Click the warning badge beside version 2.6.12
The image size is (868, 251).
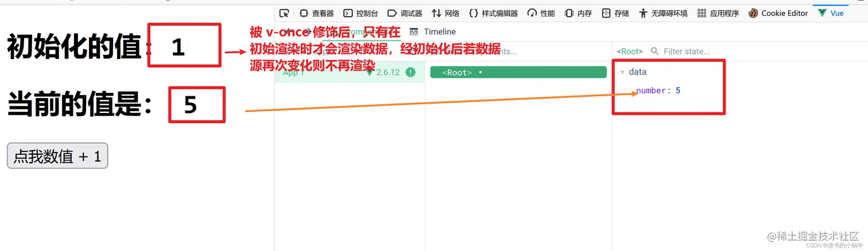[410, 72]
